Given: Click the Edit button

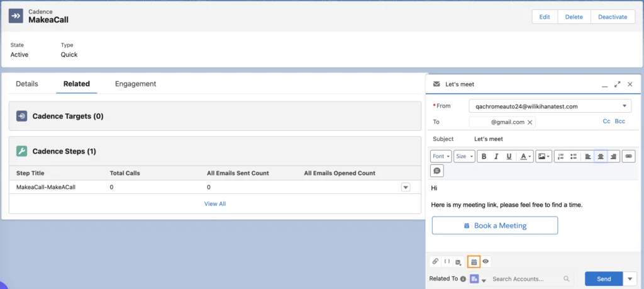Looking at the screenshot, I should pos(545,17).
